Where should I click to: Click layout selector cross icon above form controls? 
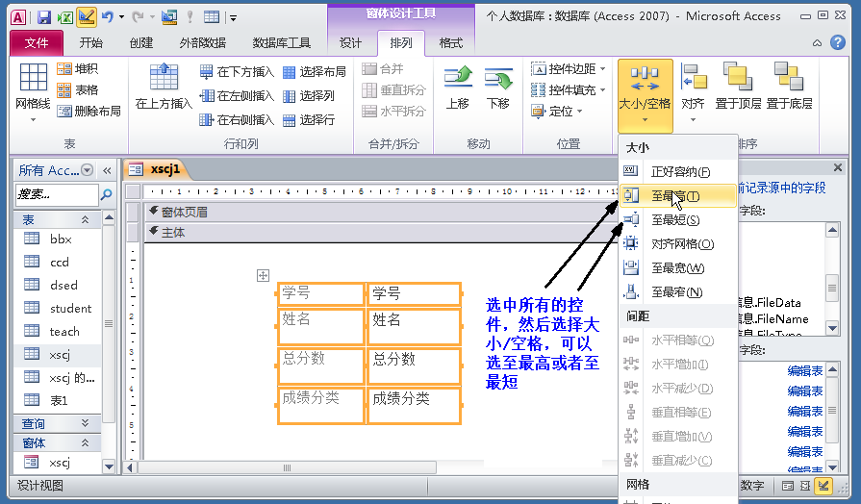click(x=263, y=276)
